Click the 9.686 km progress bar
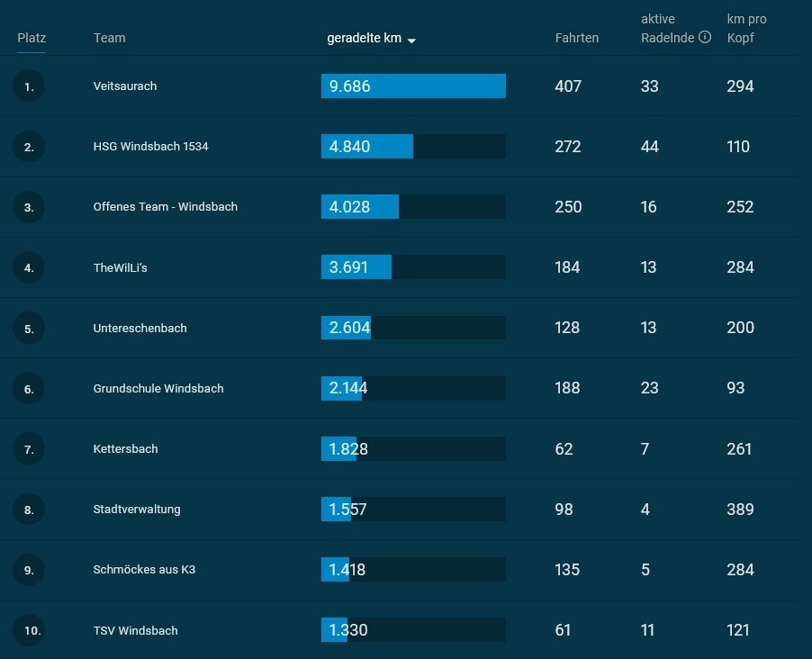The height and width of the screenshot is (659, 812). click(x=413, y=86)
